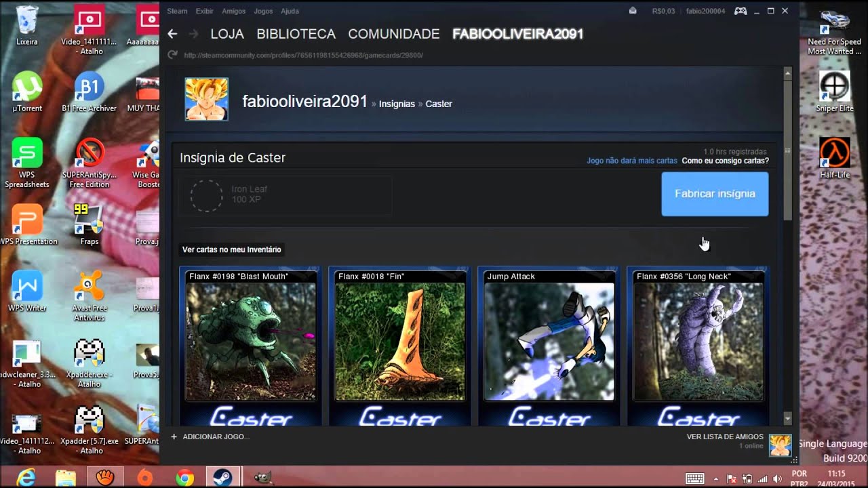The width and height of the screenshot is (868, 488).
Task: Launch Half-Life from the desktop
Action: click(x=835, y=159)
